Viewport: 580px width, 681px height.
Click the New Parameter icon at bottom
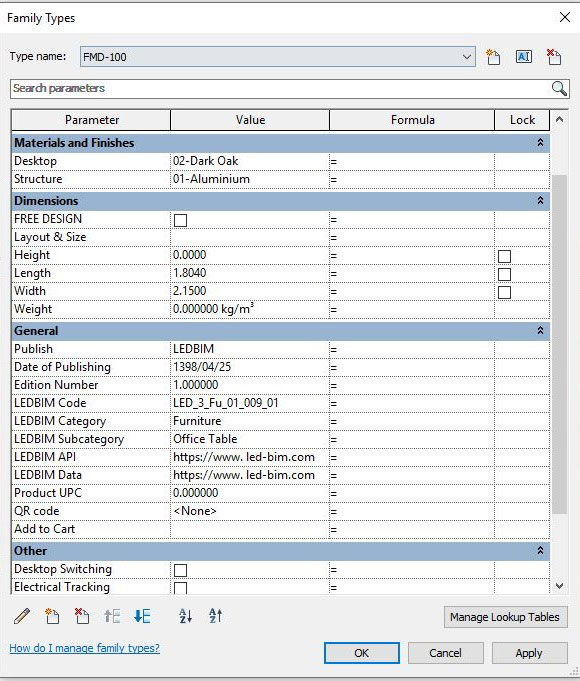pos(52,616)
